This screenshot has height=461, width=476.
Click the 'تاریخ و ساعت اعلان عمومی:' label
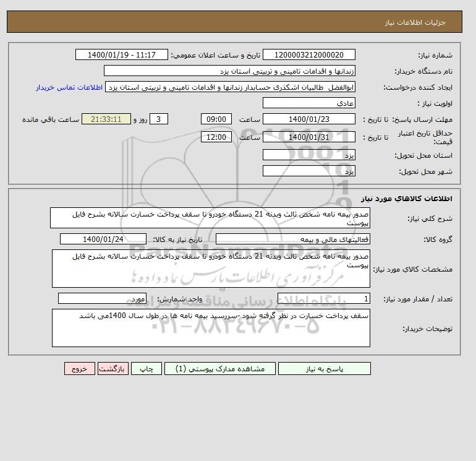coord(216,55)
